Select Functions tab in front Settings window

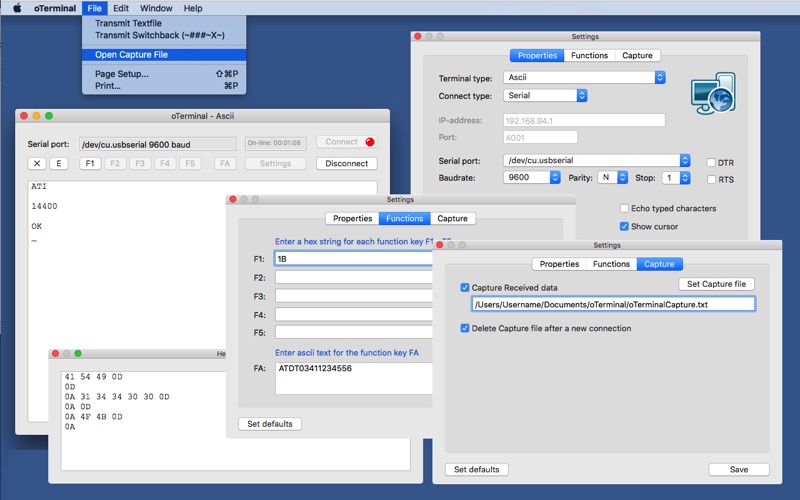click(611, 264)
